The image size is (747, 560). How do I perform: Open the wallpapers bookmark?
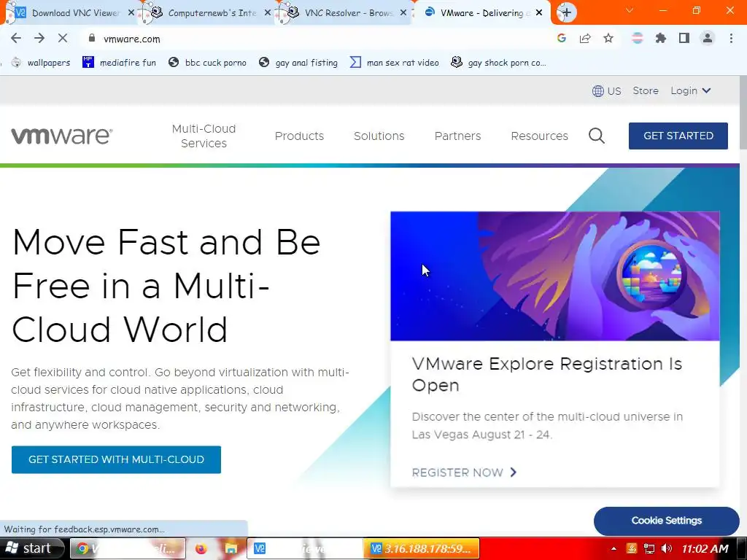(x=41, y=63)
